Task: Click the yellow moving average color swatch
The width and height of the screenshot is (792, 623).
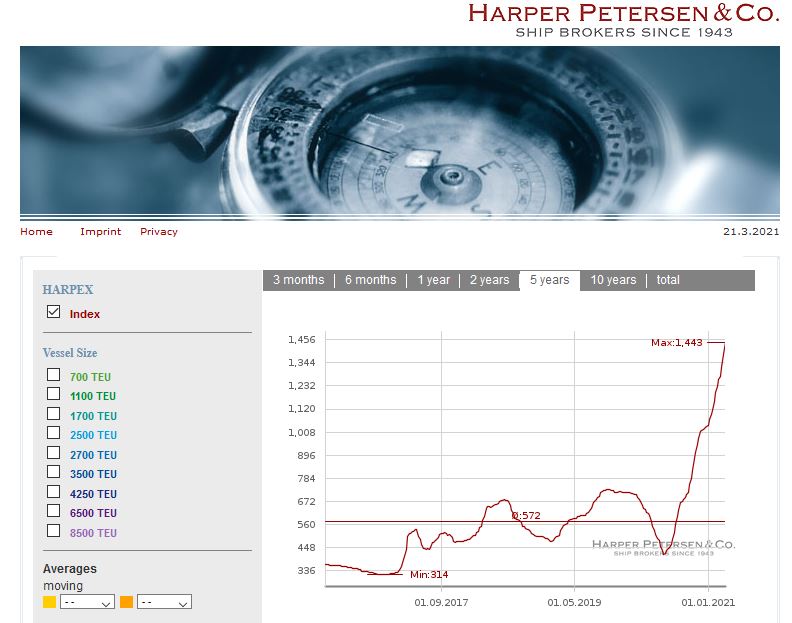Action: (x=50, y=602)
